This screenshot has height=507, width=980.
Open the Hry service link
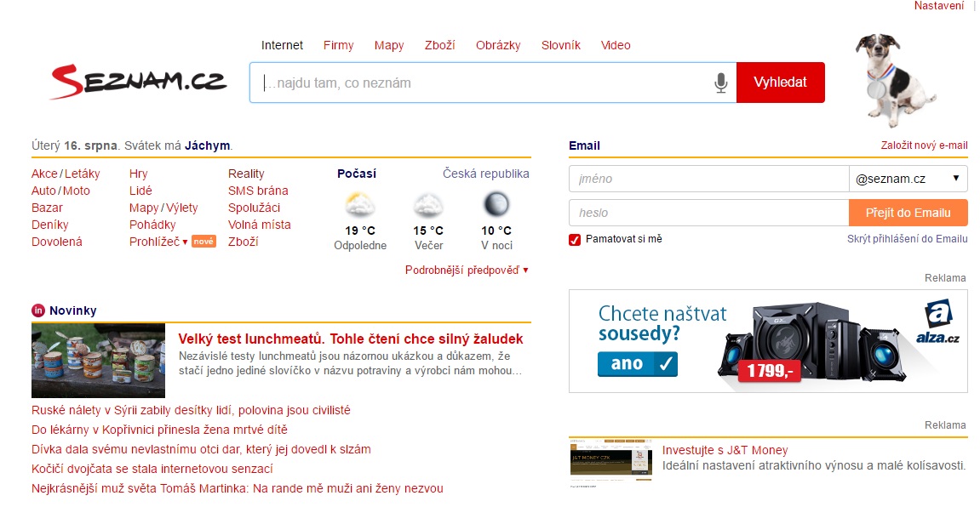click(138, 174)
